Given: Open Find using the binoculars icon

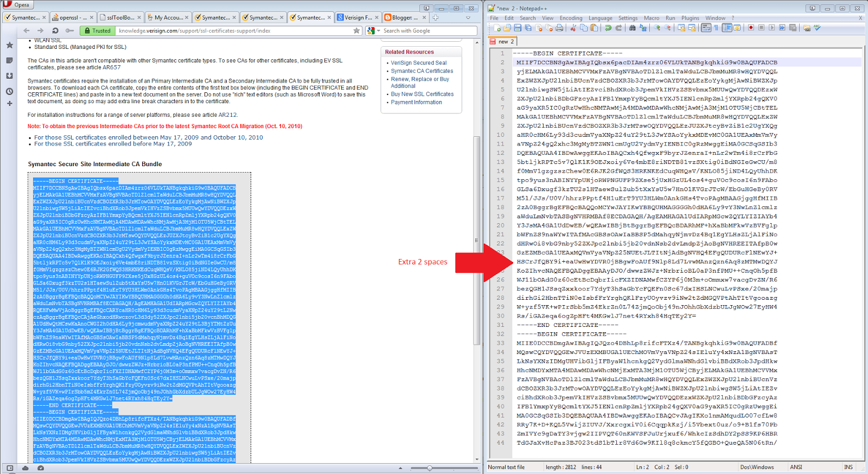Looking at the screenshot, I should (x=632, y=28).
